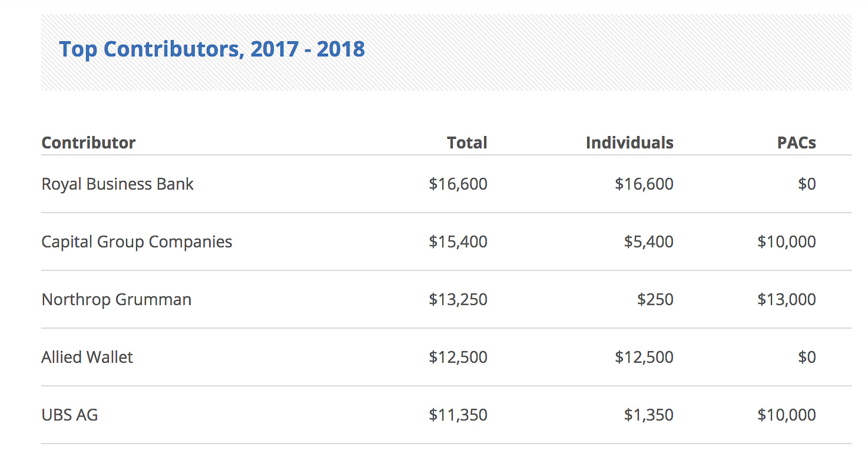The image size is (868, 470).
Task: Click Northrop Grumman's $13,250 total value
Action: tap(458, 299)
